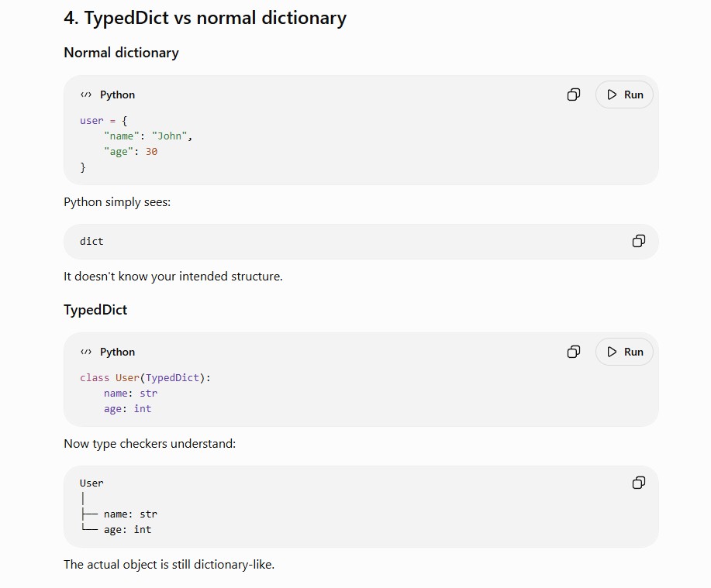The image size is (711, 588).
Task: Click the 'TypedDict' subheading
Action: 95,310
